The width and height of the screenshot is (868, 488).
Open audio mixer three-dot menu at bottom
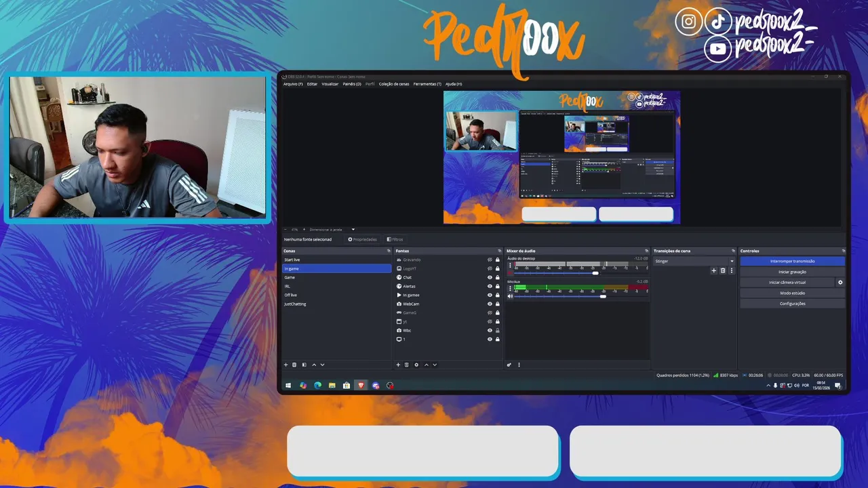click(519, 365)
